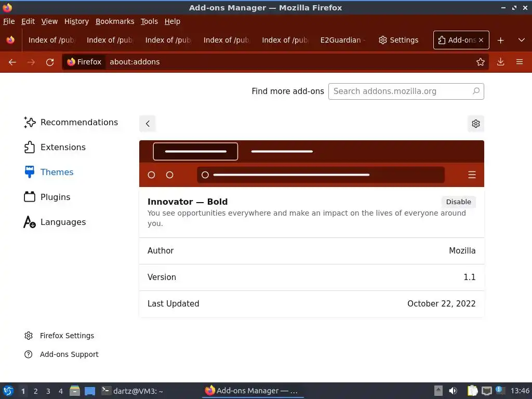Open the Extensions category

(55, 147)
